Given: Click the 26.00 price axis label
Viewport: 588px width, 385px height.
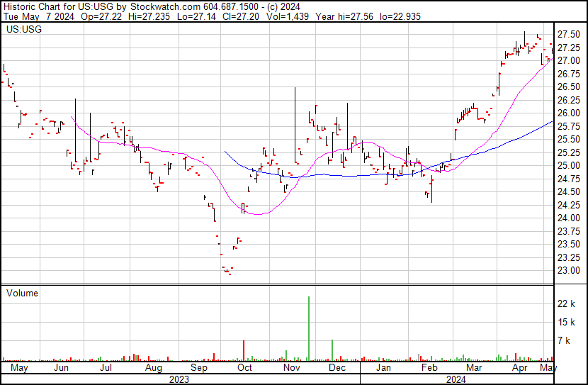Looking at the screenshot, I should pyautogui.click(x=568, y=113).
